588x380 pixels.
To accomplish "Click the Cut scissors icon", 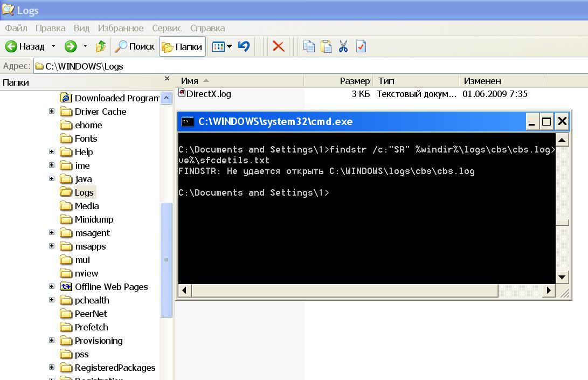I will point(343,47).
